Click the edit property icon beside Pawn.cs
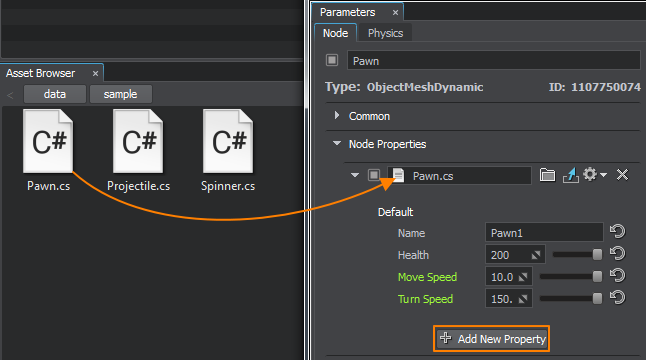The image size is (646, 360). (x=571, y=175)
